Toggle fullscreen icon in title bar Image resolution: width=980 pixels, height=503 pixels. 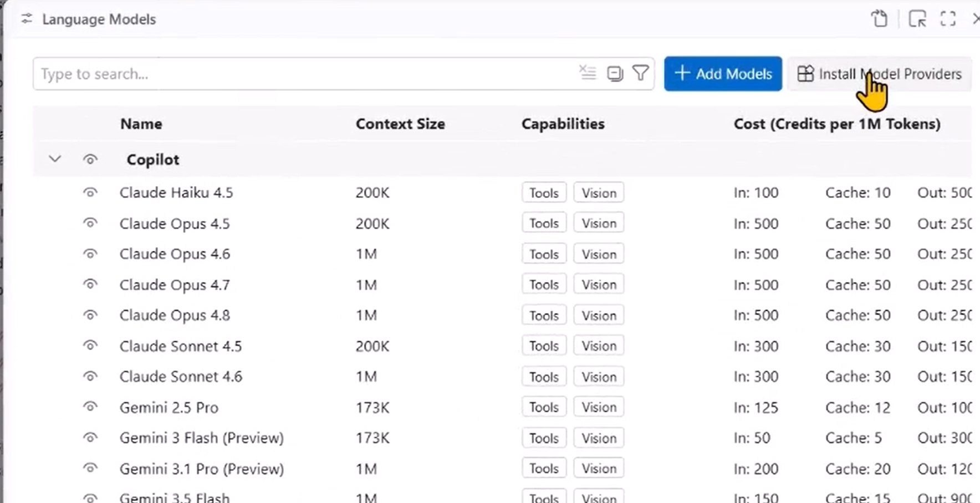pos(948,18)
